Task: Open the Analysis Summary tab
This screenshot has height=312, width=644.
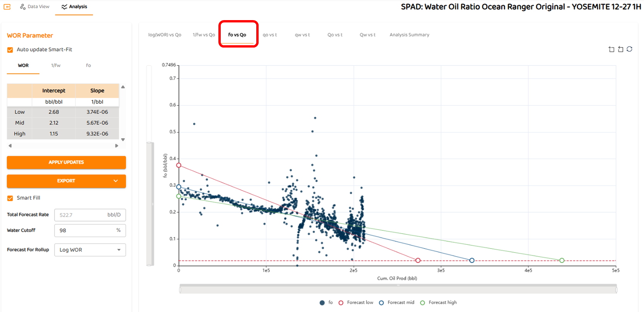Action: click(409, 35)
